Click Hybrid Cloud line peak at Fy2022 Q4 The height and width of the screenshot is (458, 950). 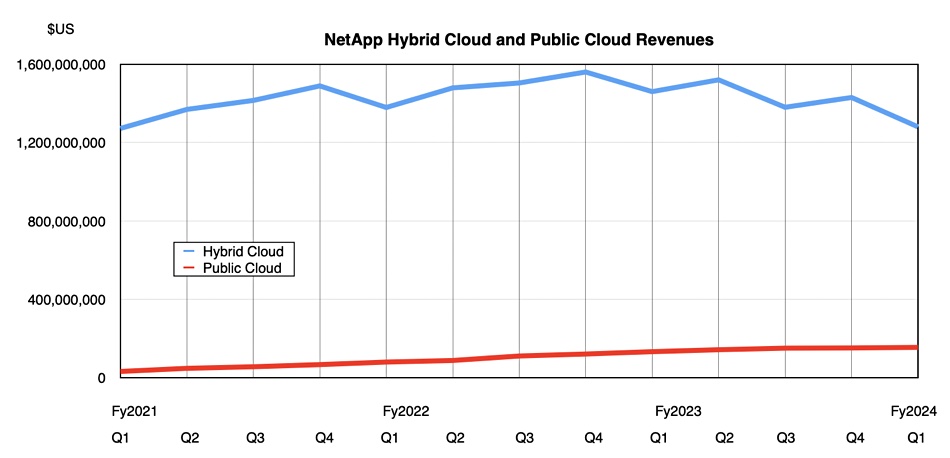585,72
